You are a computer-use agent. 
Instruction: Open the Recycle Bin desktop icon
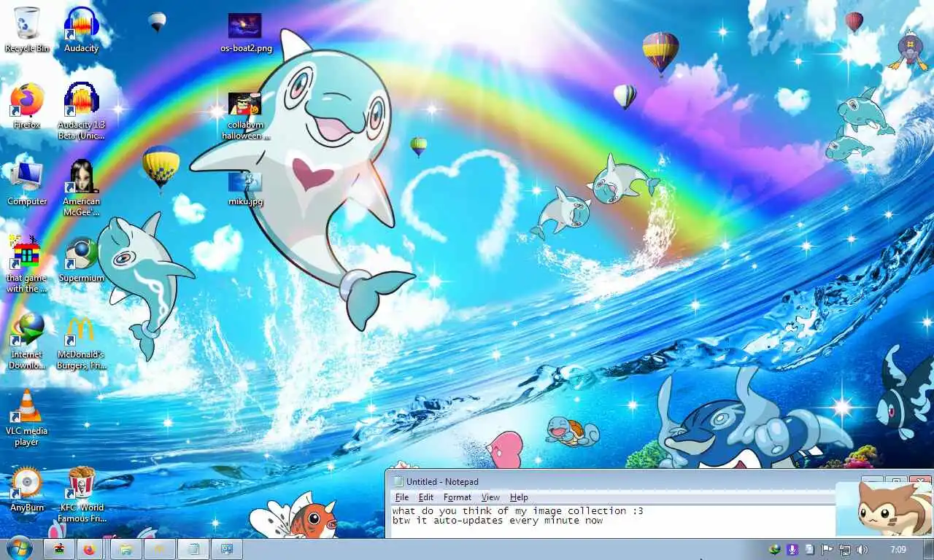(27, 30)
